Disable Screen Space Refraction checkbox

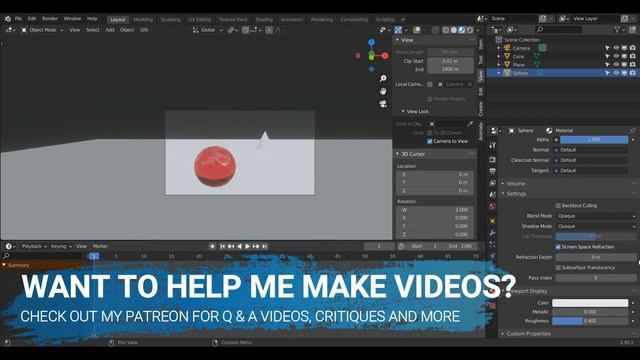coord(558,247)
